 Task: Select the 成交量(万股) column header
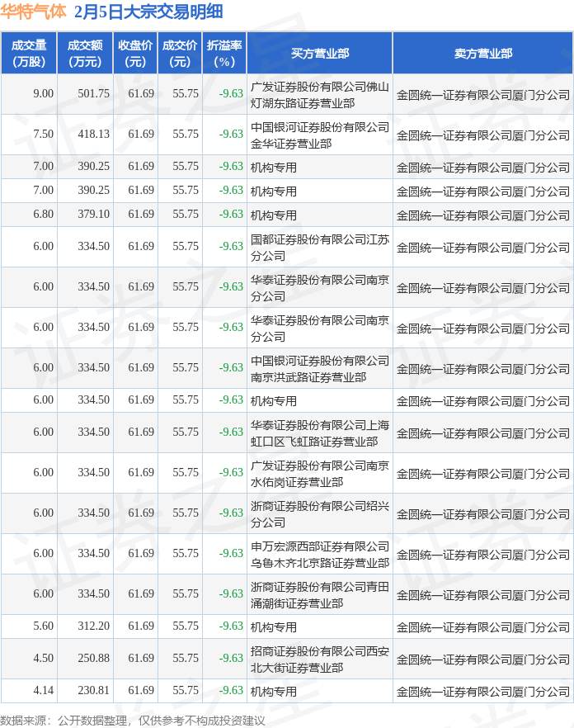click(x=29, y=54)
